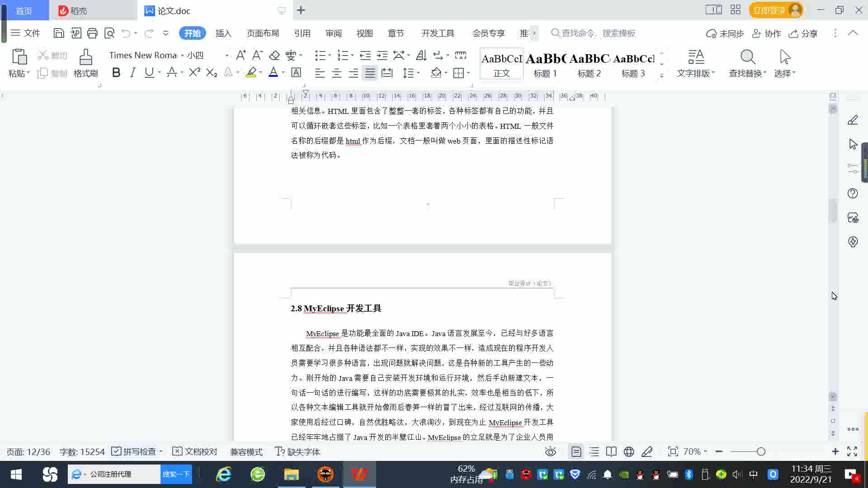Screen dimensions: 868x488
Task: Expand the font color dropdown arrow
Action: pos(283,73)
